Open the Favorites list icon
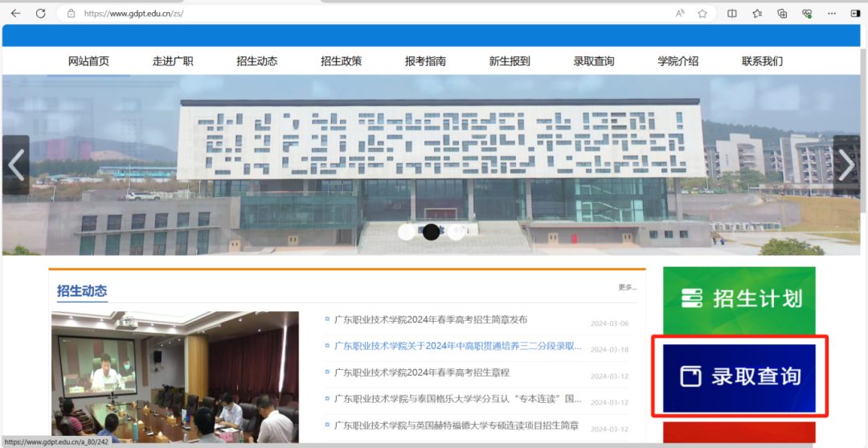868x448 pixels. click(757, 14)
